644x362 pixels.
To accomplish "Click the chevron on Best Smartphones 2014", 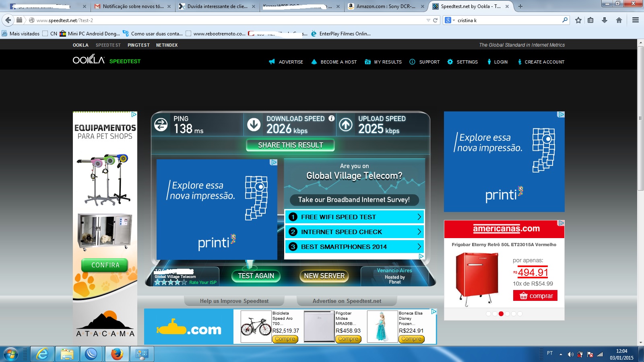I will [x=419, y=247].
